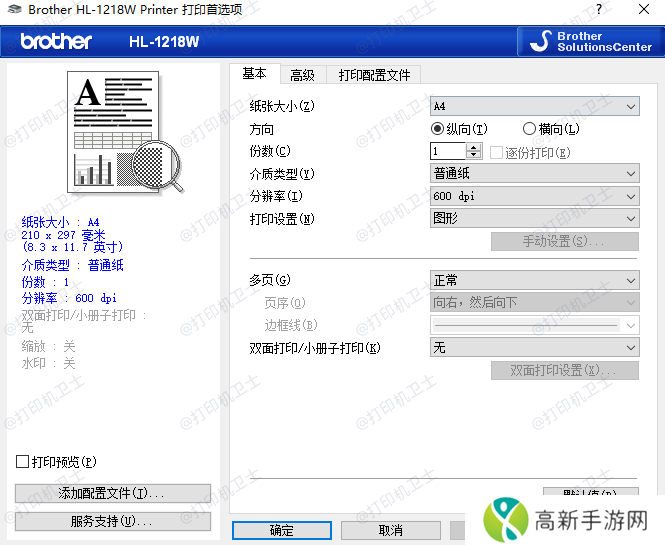Click the 纸张大小 : A4 summary text
Viewport: 665px width, 545px height.
pos(60,222)
